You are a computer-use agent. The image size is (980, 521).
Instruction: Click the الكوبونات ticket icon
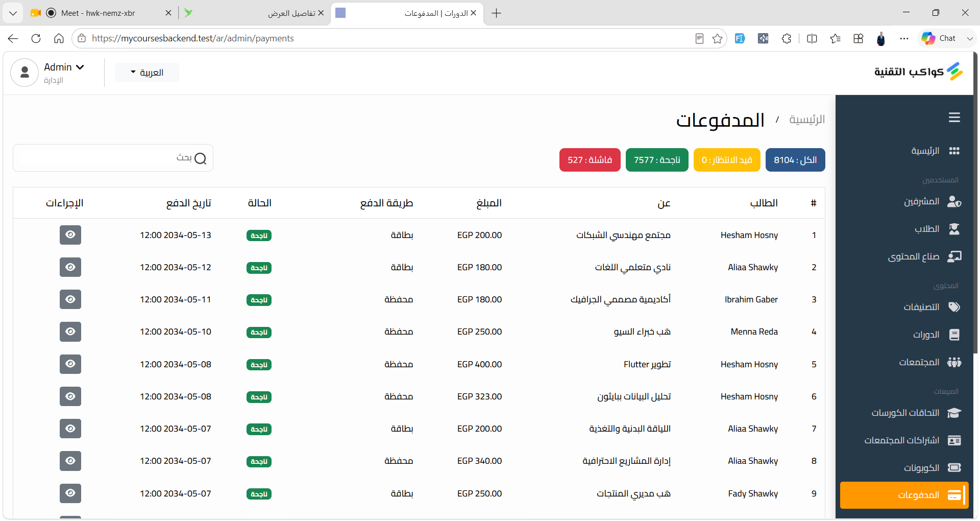tap(954, 468)
